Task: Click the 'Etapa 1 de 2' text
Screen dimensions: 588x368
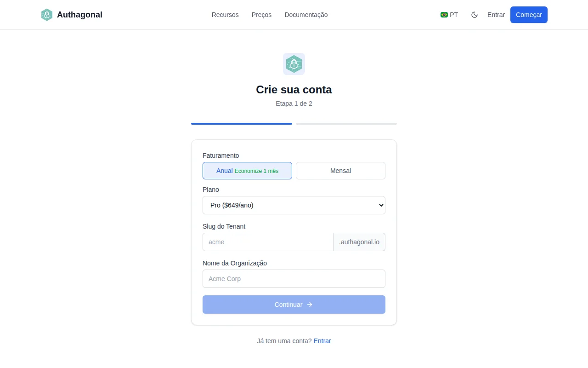Action: [294, 103]
